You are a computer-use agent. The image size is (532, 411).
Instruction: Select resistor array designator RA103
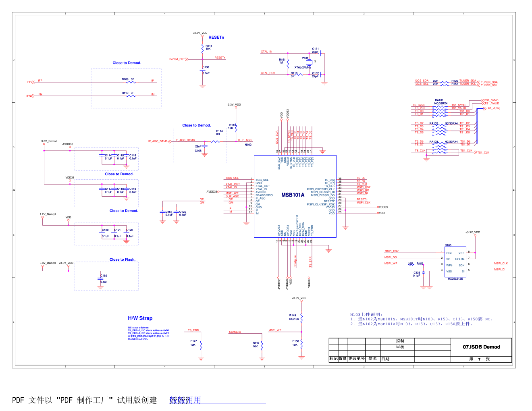(434, 142)
